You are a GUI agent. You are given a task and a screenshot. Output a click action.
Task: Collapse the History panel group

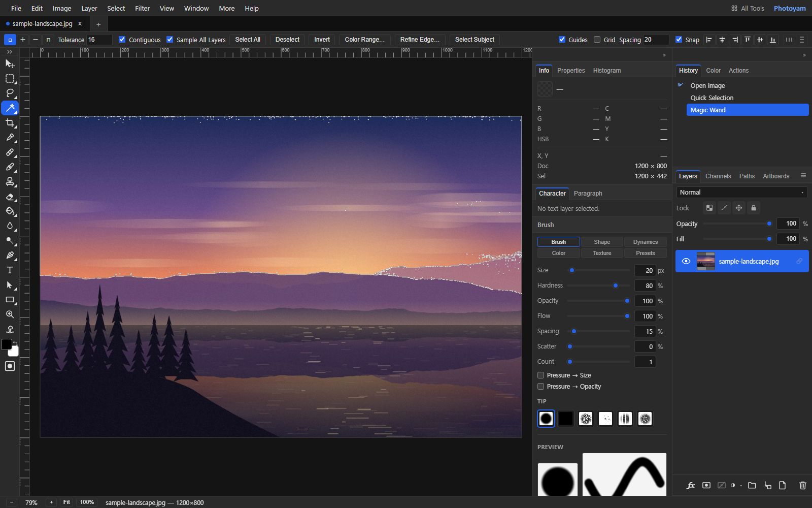point(804,55)
